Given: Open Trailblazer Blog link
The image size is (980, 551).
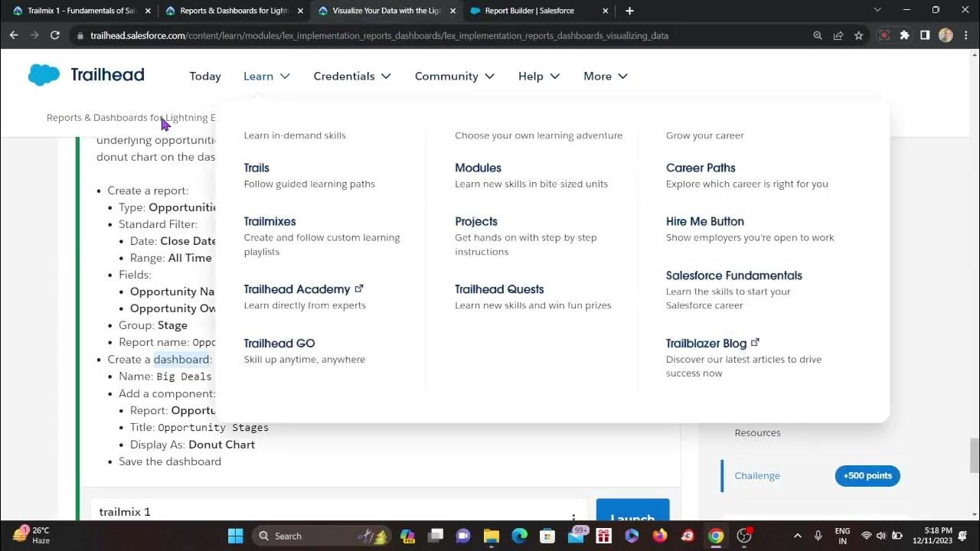Looking at the screenshot, I should (712, 343).
